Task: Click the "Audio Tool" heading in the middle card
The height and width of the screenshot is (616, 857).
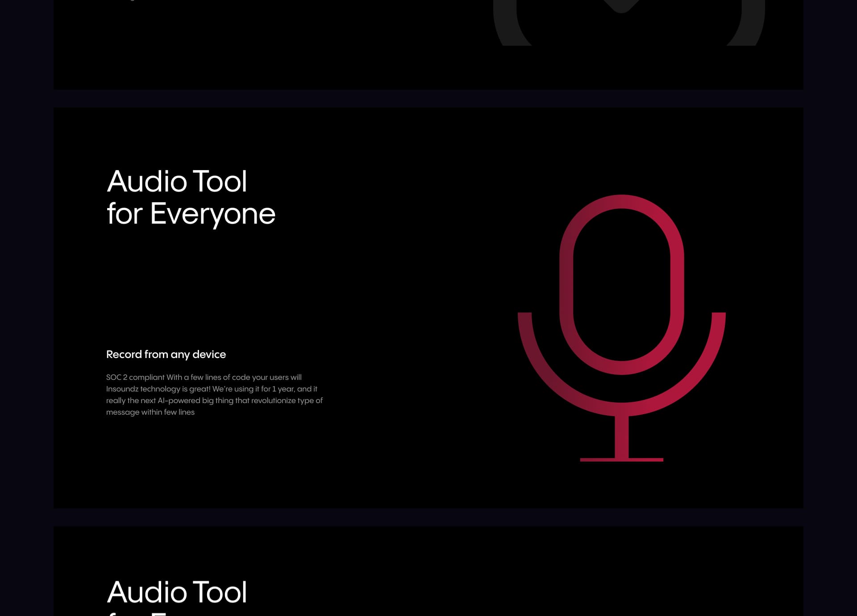Action: pos(177,181)
